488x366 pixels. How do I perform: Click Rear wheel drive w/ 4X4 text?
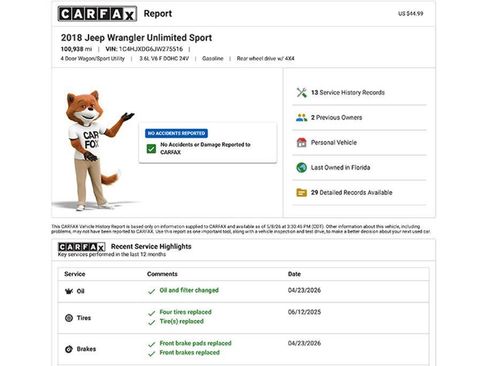[265, 58]
